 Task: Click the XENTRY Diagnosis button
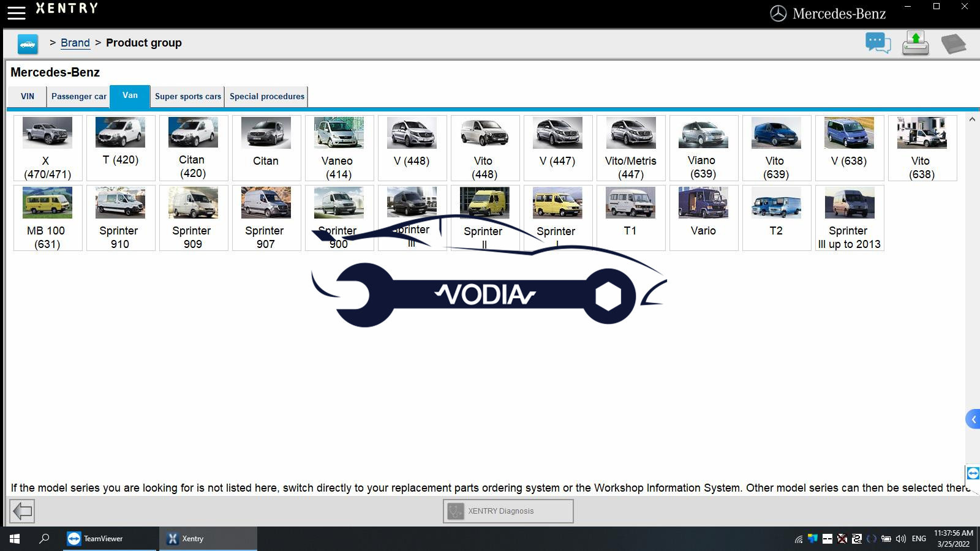pos(508,511)
